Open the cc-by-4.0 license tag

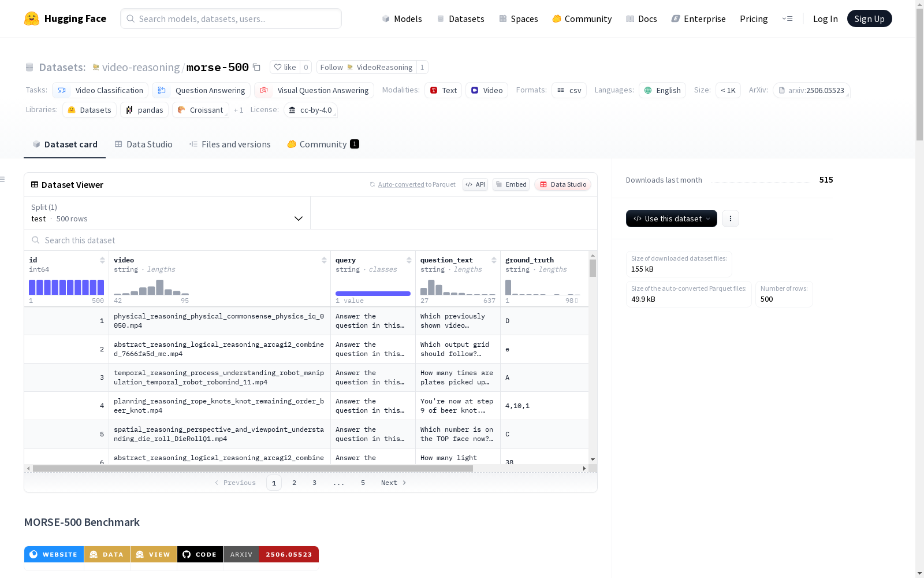pyautogui.click(x=311, y=110)
